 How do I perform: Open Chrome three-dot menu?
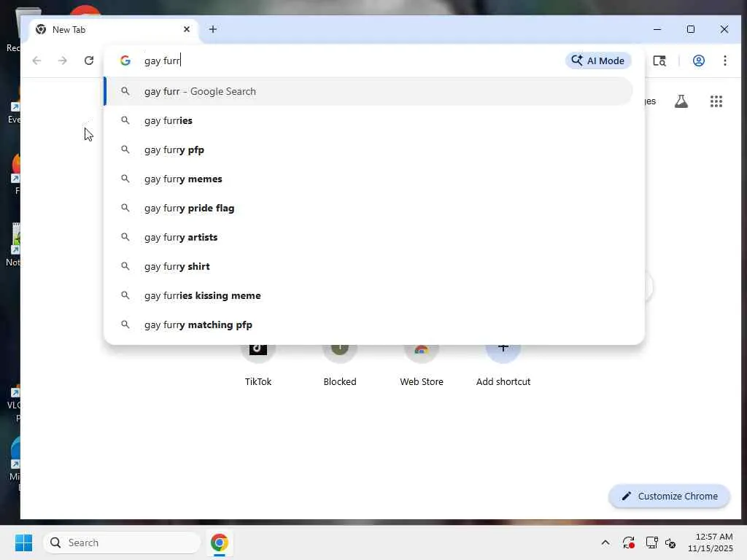724,61
